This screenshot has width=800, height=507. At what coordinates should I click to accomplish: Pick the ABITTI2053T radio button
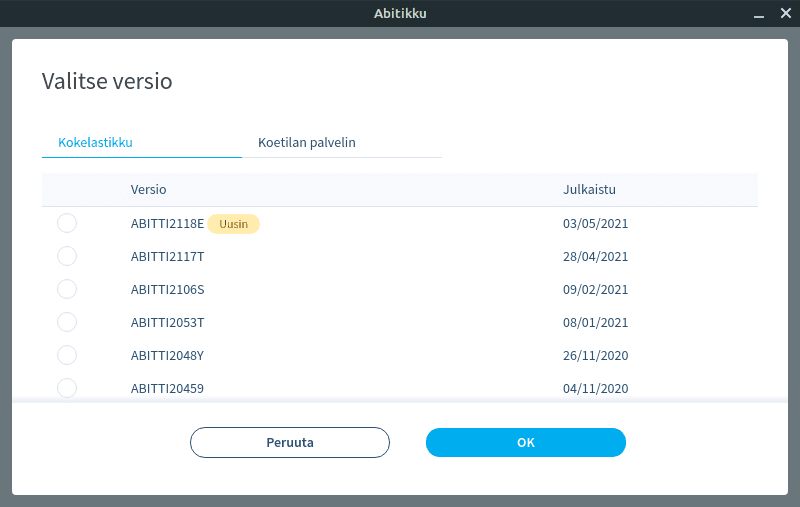click(x=67, y=322)
